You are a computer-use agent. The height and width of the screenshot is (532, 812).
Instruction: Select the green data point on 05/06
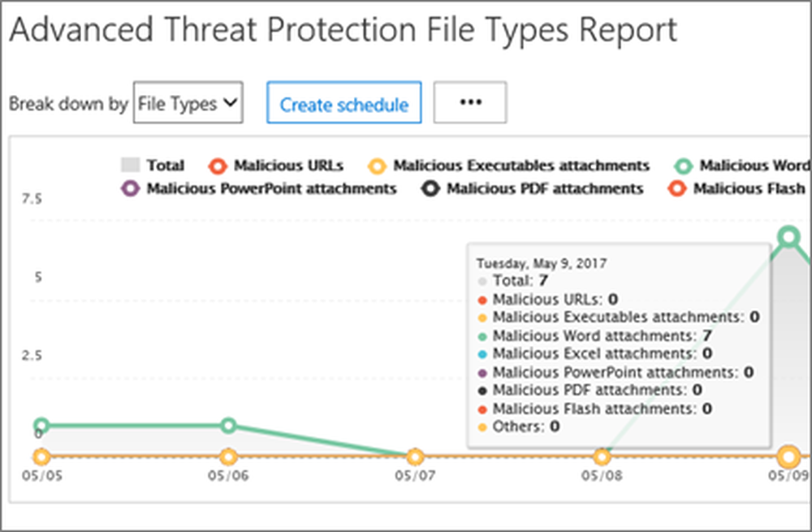[229, 426]
